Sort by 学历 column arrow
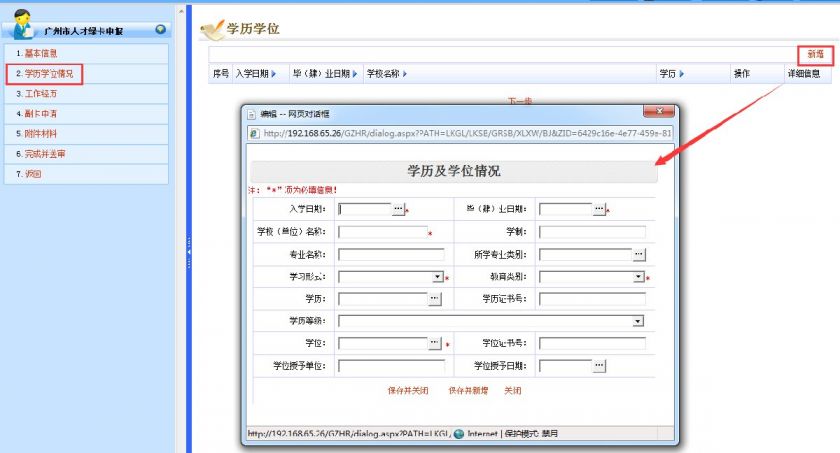This screenshot has width=840, height=453. pos(681,74)
